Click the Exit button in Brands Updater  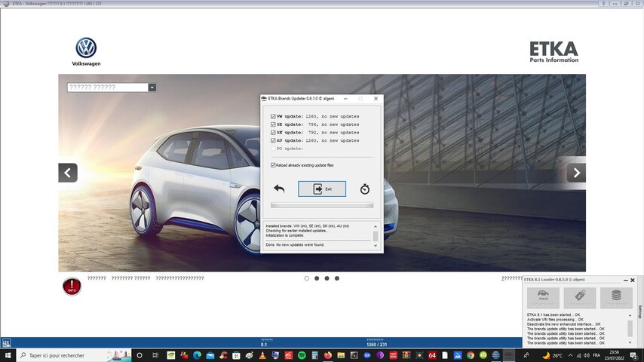tap(322, 189)
